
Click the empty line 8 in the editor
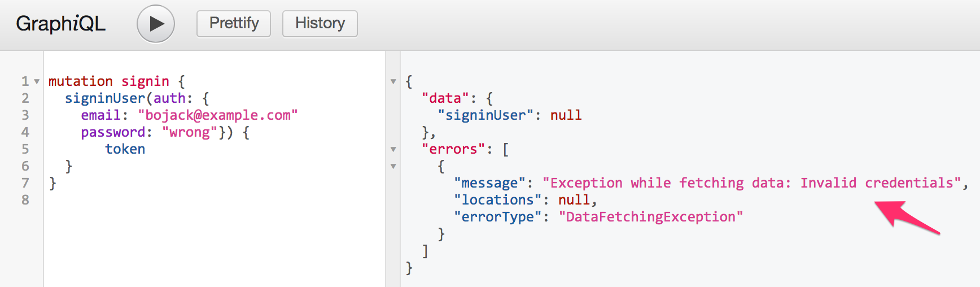pos(215,200)
